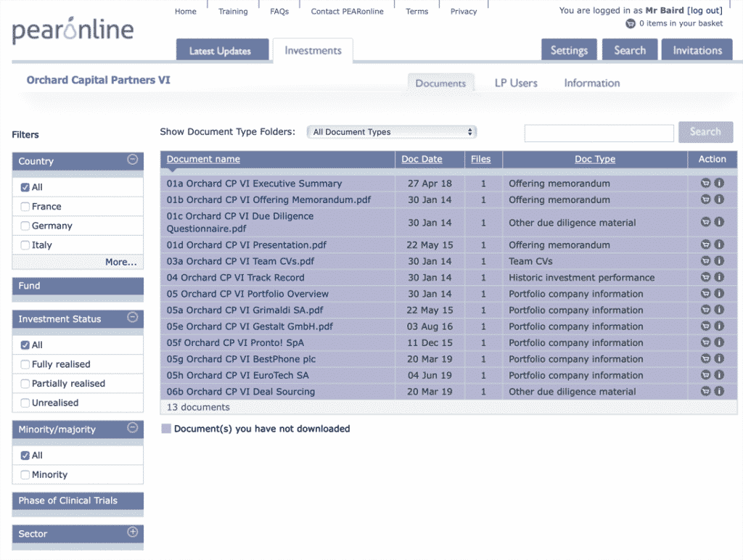Show info for 01c Due Diligence Questionnaire
Screen dimensions: 743x560
point(719,222)
